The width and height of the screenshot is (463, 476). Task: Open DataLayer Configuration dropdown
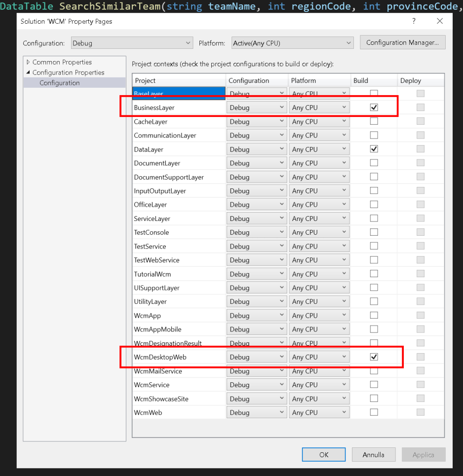point(257,149)
